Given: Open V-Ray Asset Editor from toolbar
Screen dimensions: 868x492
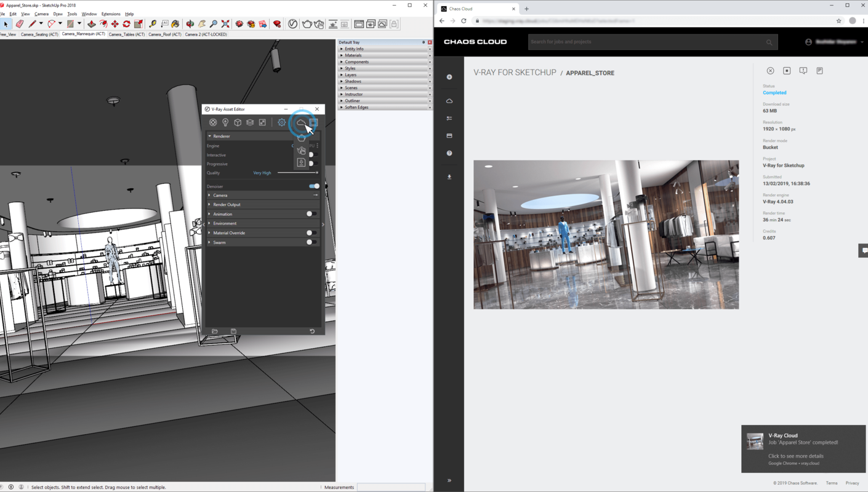Looking at the screenshot, I should coord(293,24).
